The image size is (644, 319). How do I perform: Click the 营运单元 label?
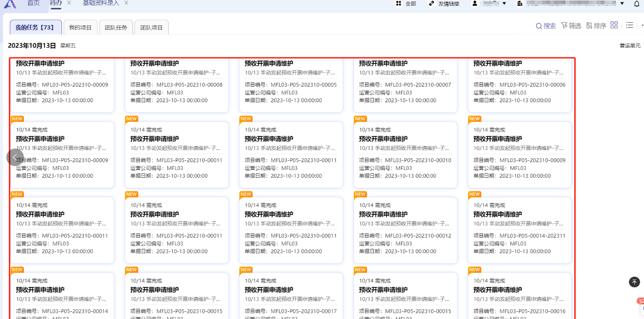(630, 45)
